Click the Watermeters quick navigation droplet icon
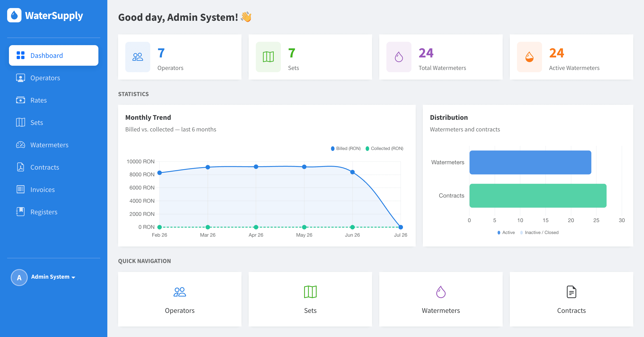The width and height of the screenshot is (644, 337). pos(441,292)
